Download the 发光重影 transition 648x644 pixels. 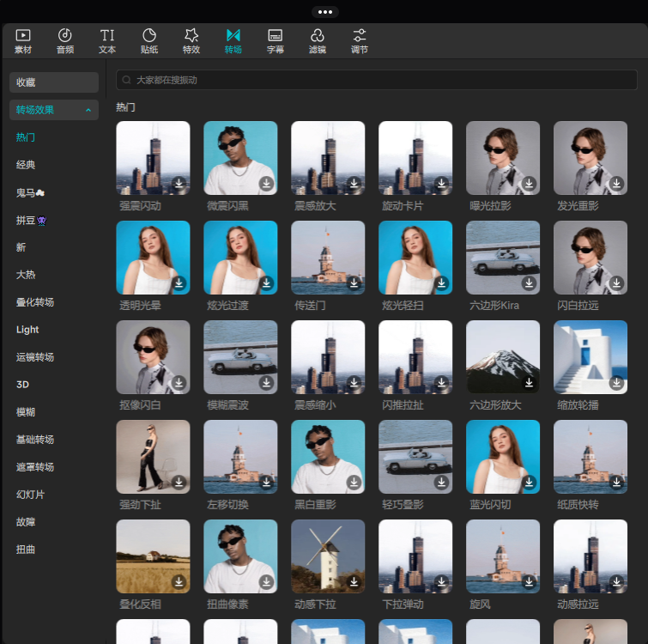616,183
